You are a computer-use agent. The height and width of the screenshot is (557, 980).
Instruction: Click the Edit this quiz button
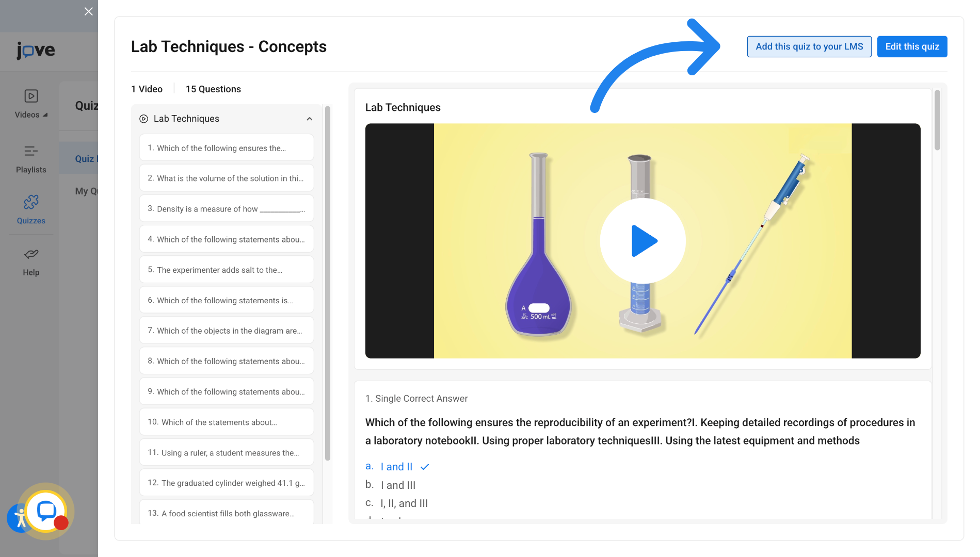click(912, 46)
